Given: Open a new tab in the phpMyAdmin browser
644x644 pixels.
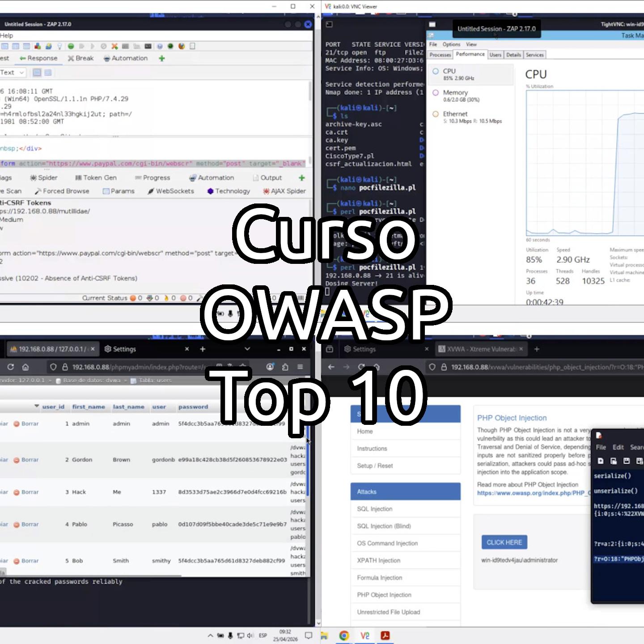Looking at the screenshot, I should (203, 349).
